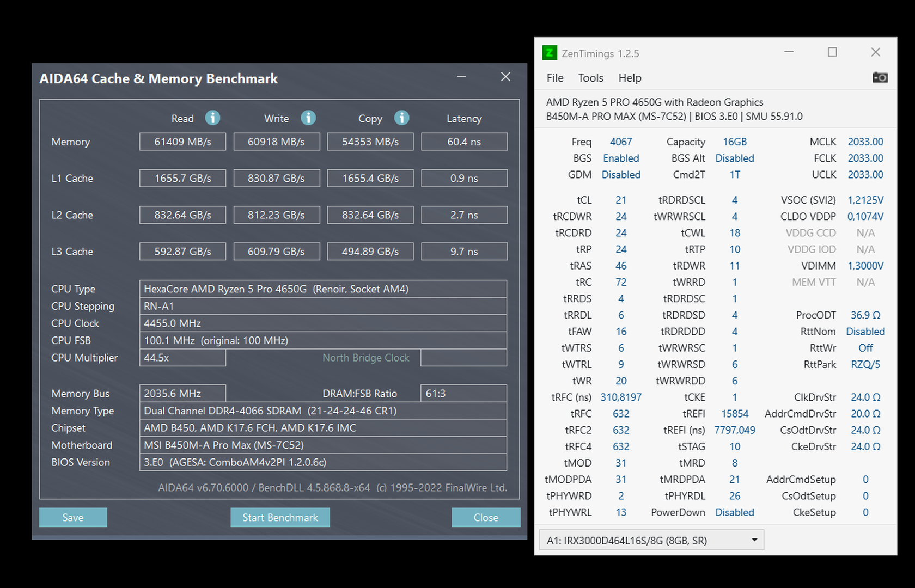Click the ZenTimings green Z app icon
This screenshot has height=588, width=915.
550,53
